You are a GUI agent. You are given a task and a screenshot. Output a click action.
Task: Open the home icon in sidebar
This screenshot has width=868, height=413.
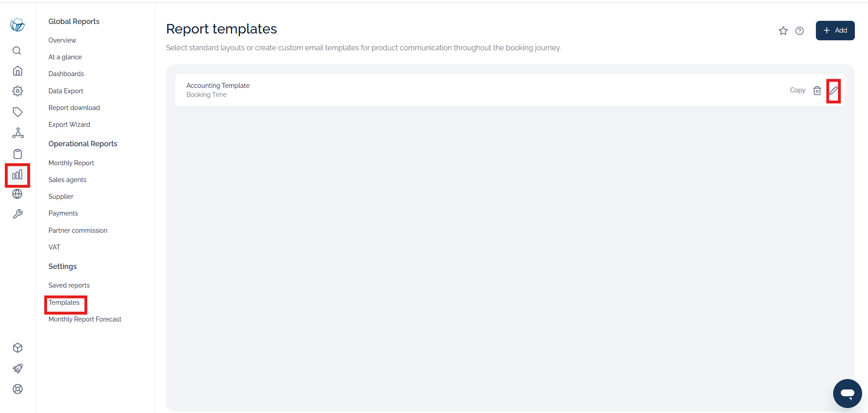click(x=17, y=71)
